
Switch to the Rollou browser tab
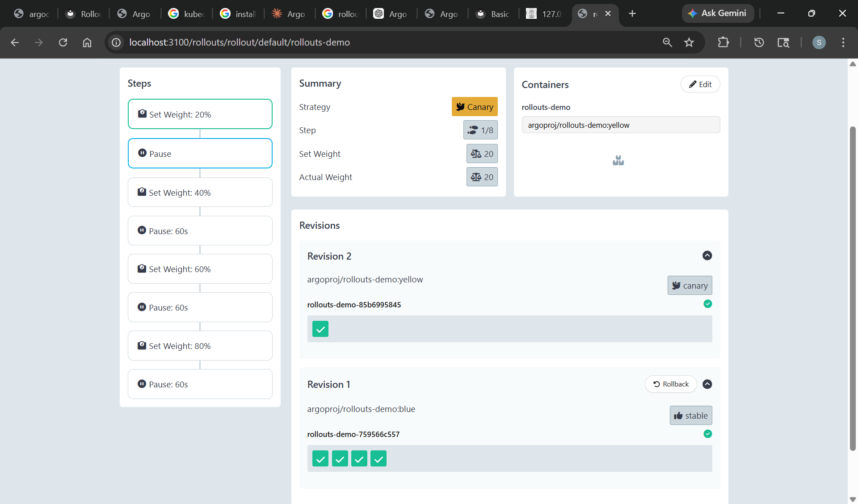84,14
